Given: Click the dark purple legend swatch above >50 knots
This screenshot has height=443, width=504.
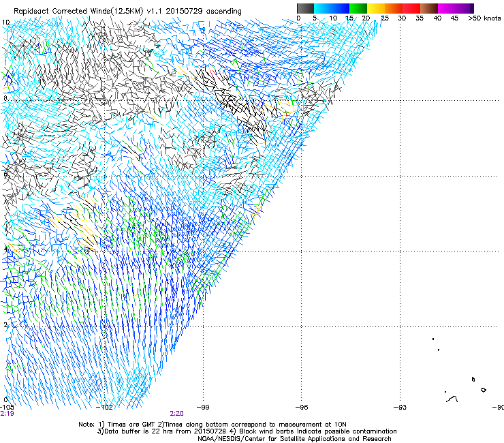Looking at the screenshot, I should 471,8.
